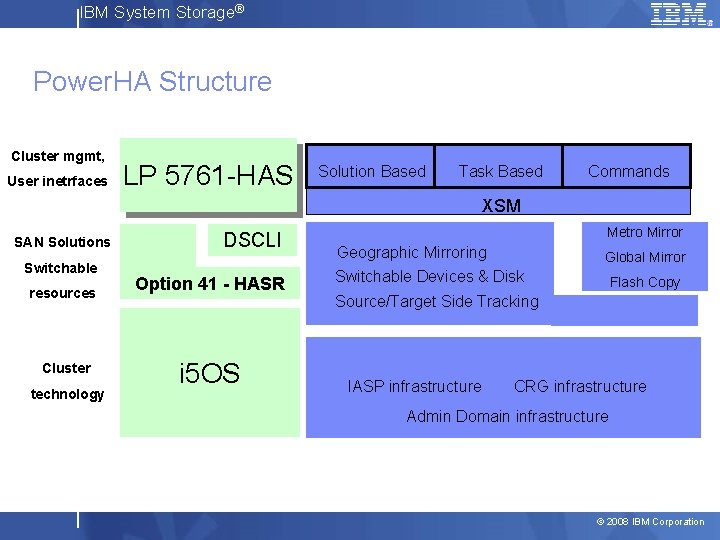The width and height of the screenshot is (720, 540).
Task: Click the Cluster technology label
Action: [67, 381]
